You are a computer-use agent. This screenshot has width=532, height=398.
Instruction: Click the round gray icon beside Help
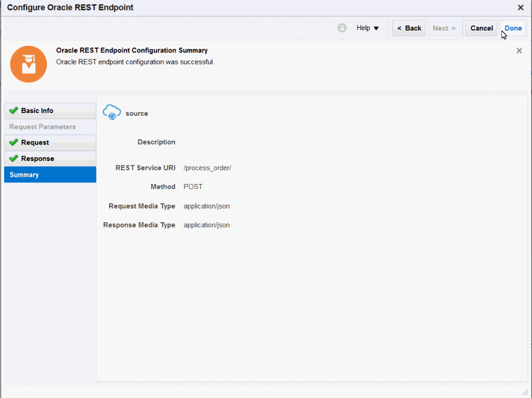tap(342, 28)
